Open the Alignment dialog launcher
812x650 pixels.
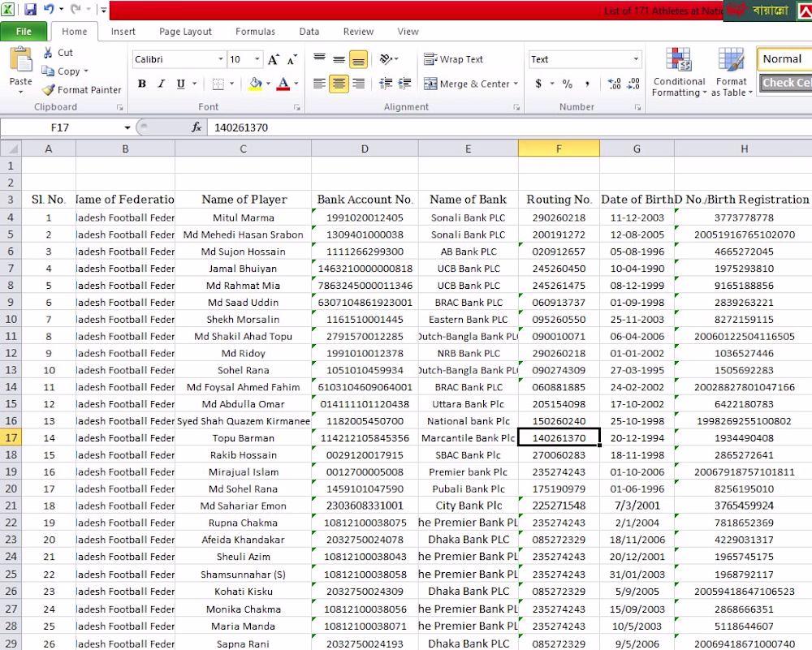tap(516, 107)
